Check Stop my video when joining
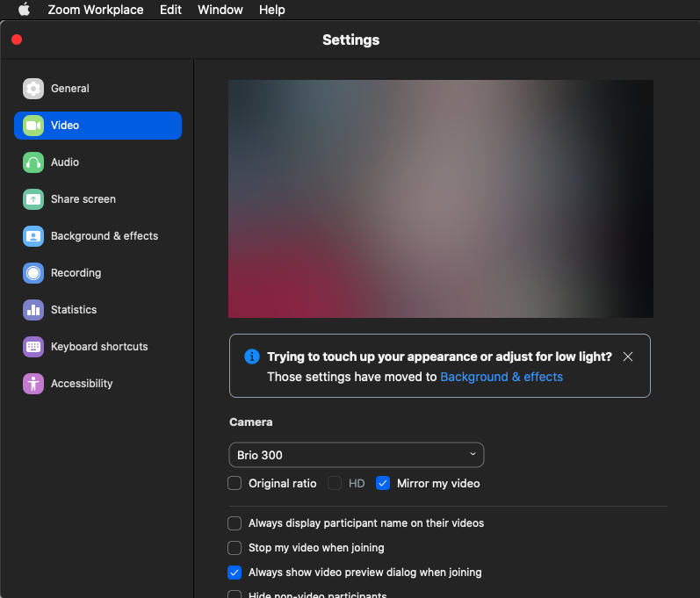 tap(235, 548)
